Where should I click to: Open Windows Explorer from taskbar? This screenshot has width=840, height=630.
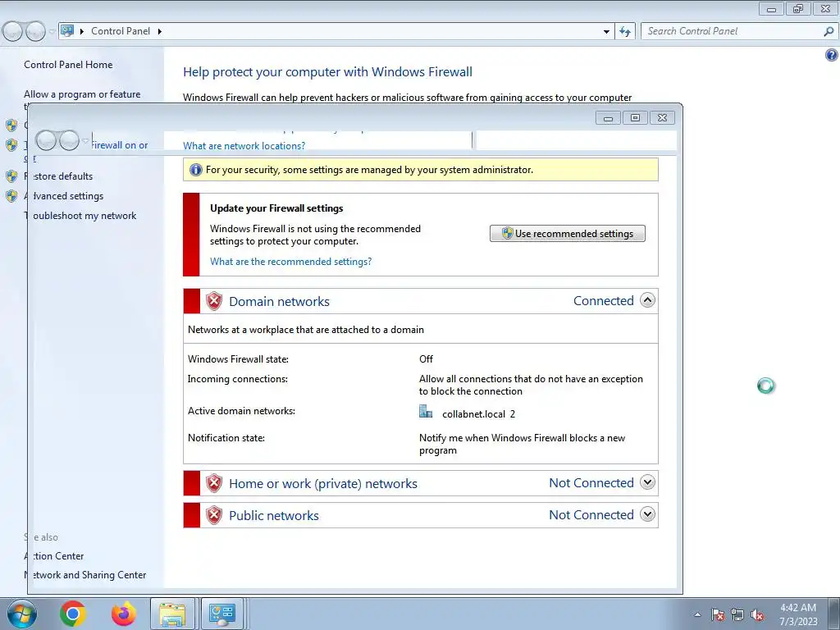(x=172, y=614)
